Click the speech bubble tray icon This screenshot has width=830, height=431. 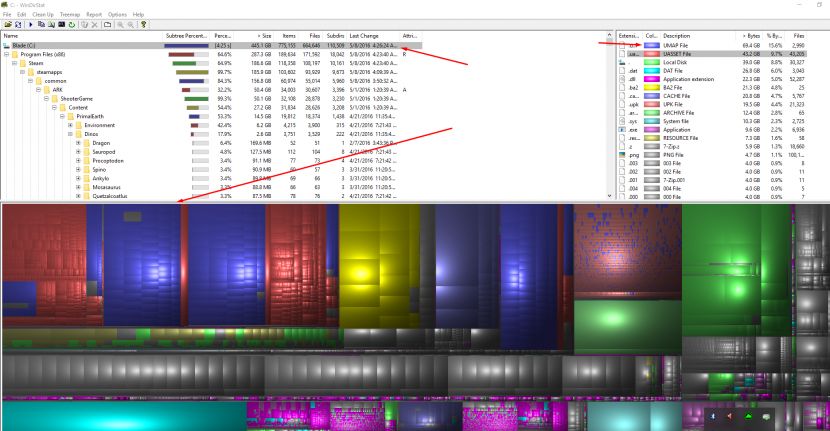coord(766,417)
